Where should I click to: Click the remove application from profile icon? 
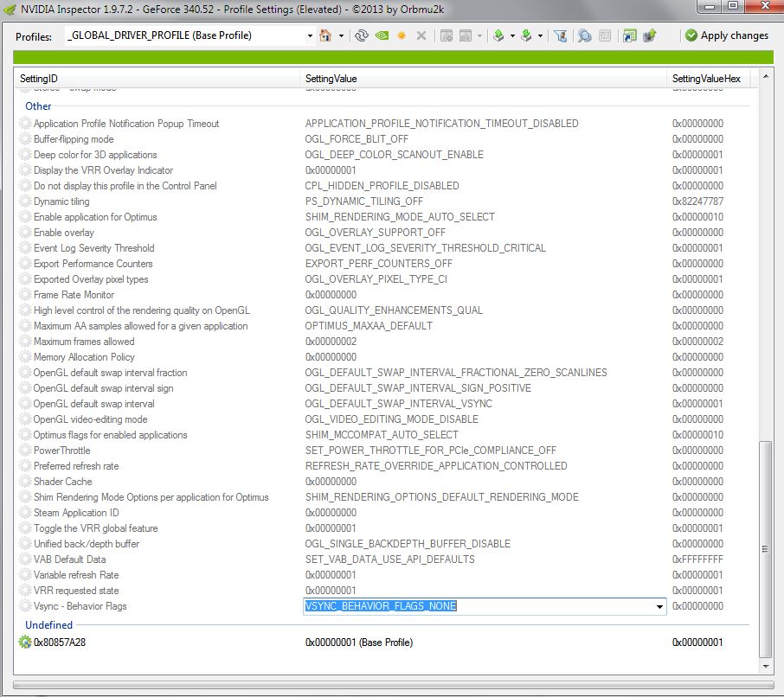pos(466,35)
